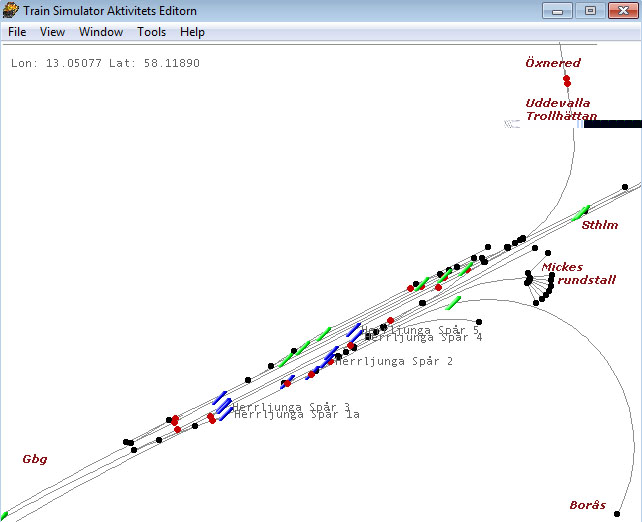Click the blue siding marker at Herrljunga Spår 3
Screen dimensions: 642x522
click(220, 398)
